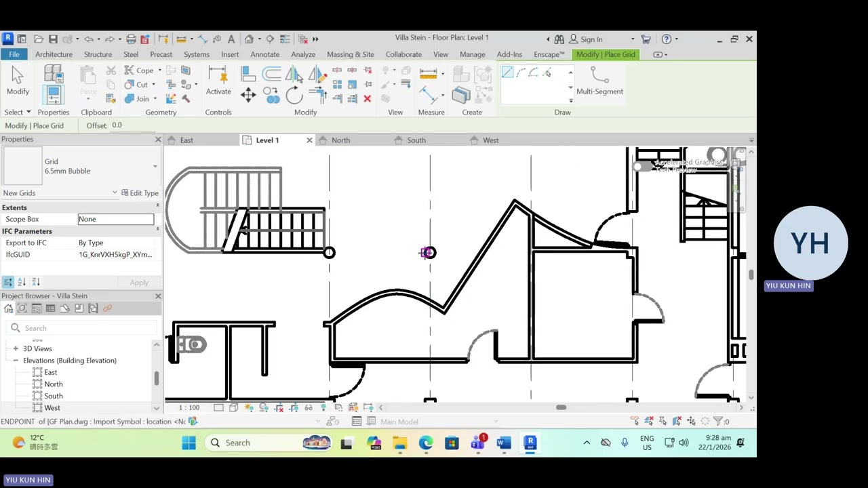Viewport: 868px width, 488px height.
Task: Toggle Detail Level icon in view control bar
Action: pyautogui.click(x=218, y=407)
